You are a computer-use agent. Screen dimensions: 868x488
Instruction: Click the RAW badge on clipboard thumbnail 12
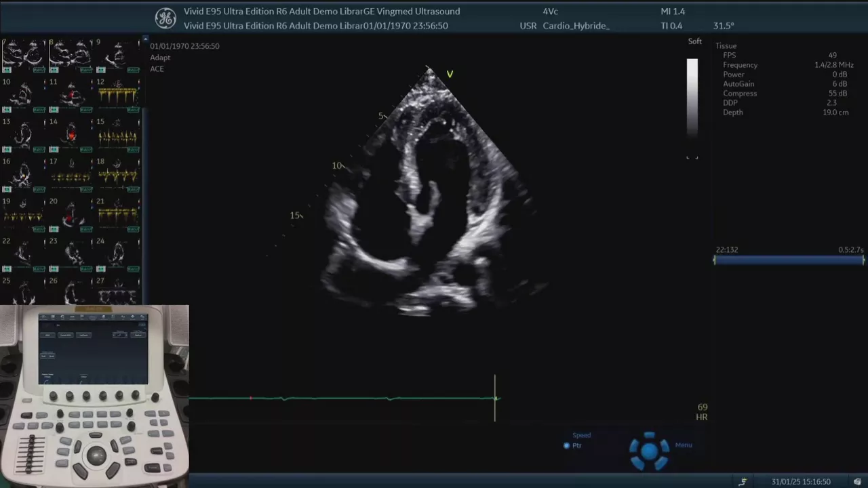(133, 109)
